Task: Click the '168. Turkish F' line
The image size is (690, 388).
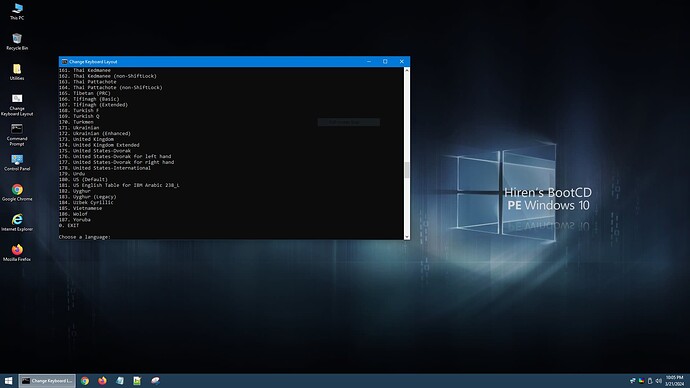Action: pos(79,110)
